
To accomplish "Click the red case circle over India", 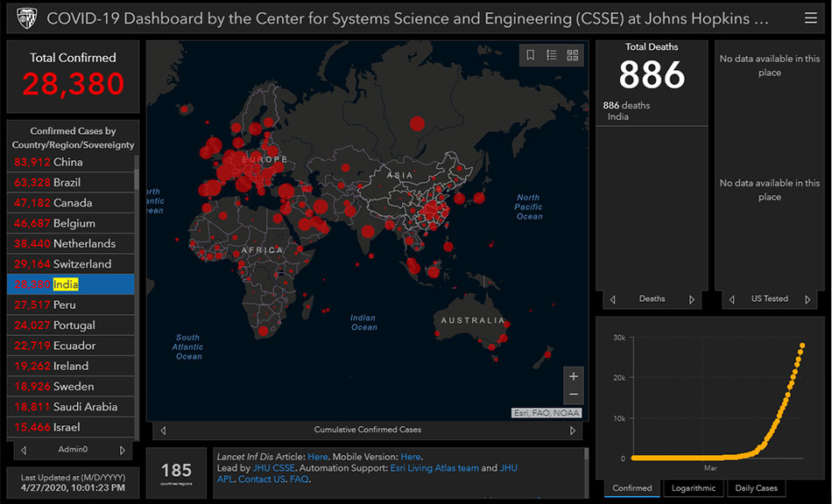I will point(368,232).
